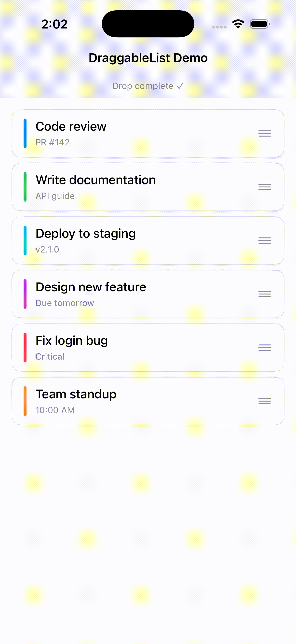Tap the drag handle on Fix login bug
Image resolution: width=296 pixels, height=644 pixels.
click(x=265, y=348)
